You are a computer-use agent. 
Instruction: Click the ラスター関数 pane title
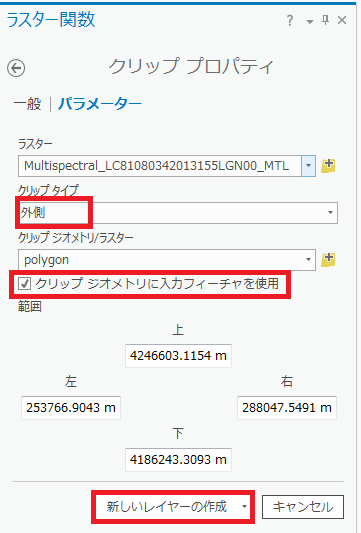tap(51, 19)
